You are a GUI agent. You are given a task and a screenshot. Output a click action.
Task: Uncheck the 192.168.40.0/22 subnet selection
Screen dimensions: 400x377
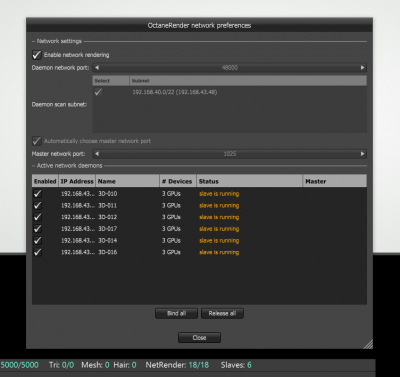(x=98, y=92)
